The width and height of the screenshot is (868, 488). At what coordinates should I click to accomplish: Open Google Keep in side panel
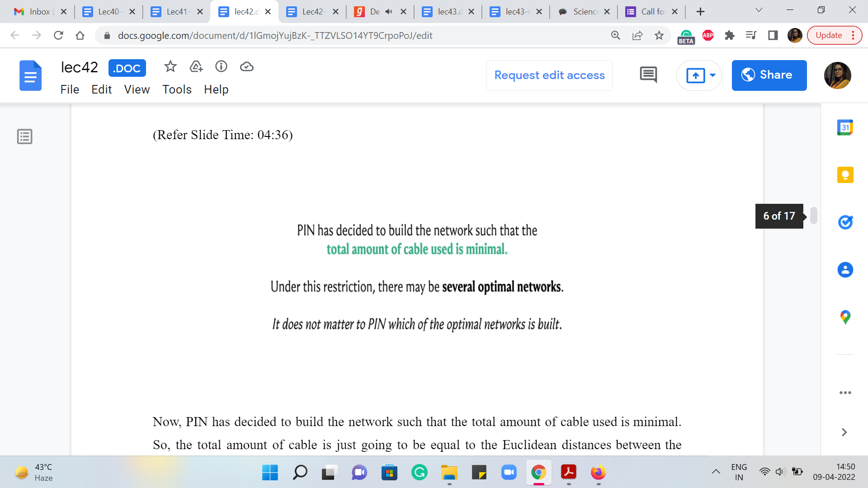click(x=845, y=175)
